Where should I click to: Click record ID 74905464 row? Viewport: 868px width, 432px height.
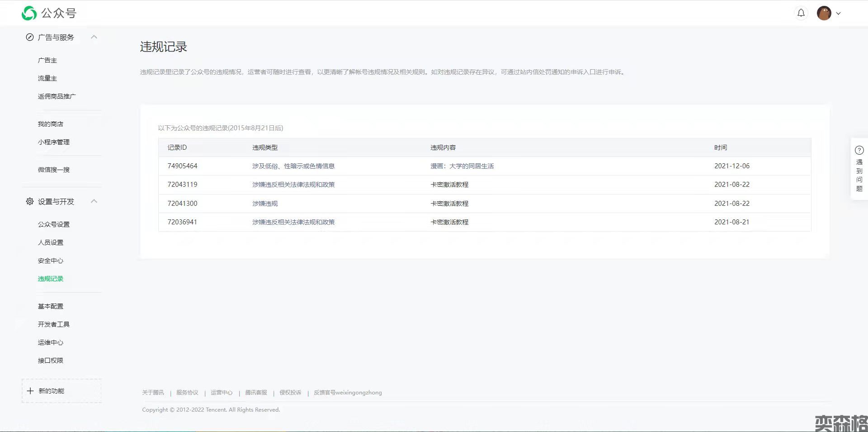tap(182, 166)
